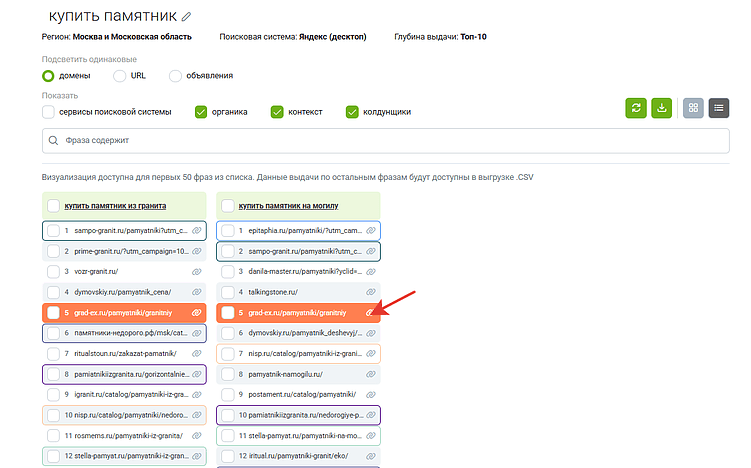The height and width of the screenshot is (468, 751).
Task: Select all via 'купить памятник на могилу' checkbox
Action: point(227,206)
